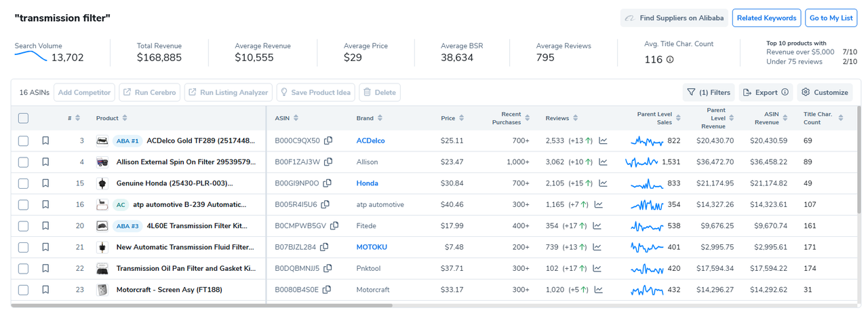Viewport: 868px width, 317px height.
Task: Click the Delete button in toolbar
Action: [380, 92]
